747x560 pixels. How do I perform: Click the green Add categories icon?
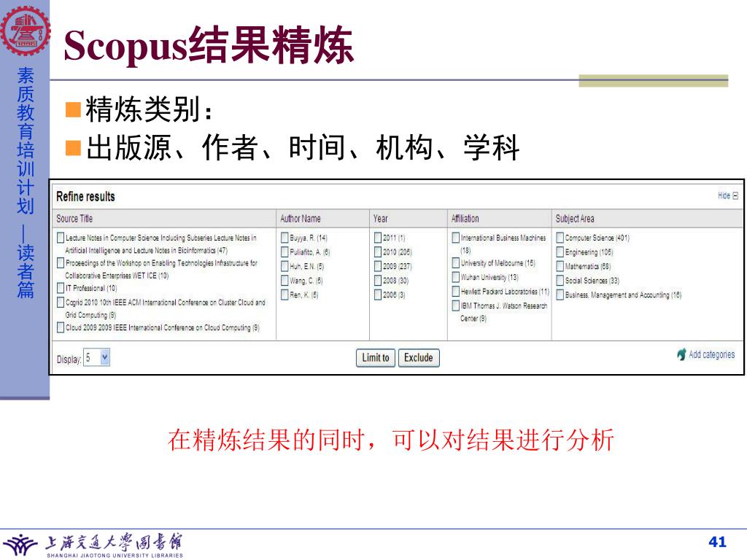[x=682, y=354]
